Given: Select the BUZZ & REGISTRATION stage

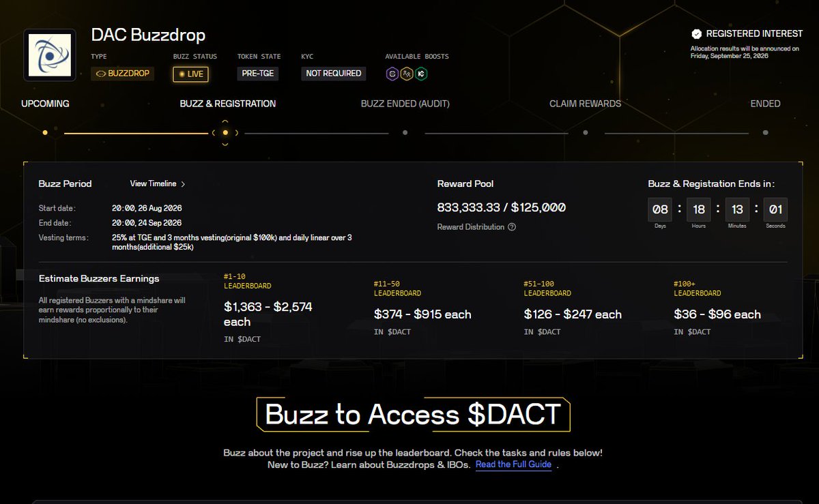Looking at the screenshot, I should 228,104.
